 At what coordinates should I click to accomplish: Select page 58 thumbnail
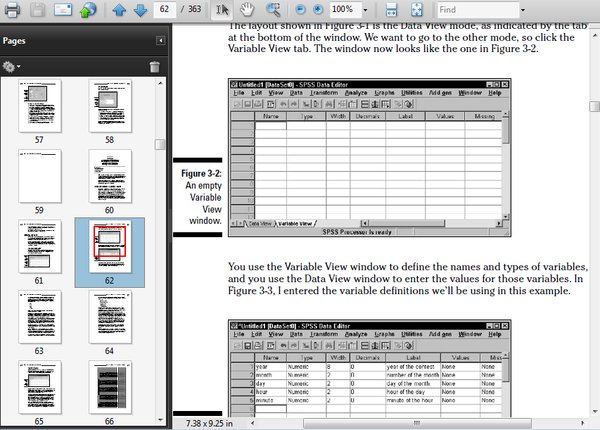110,106
